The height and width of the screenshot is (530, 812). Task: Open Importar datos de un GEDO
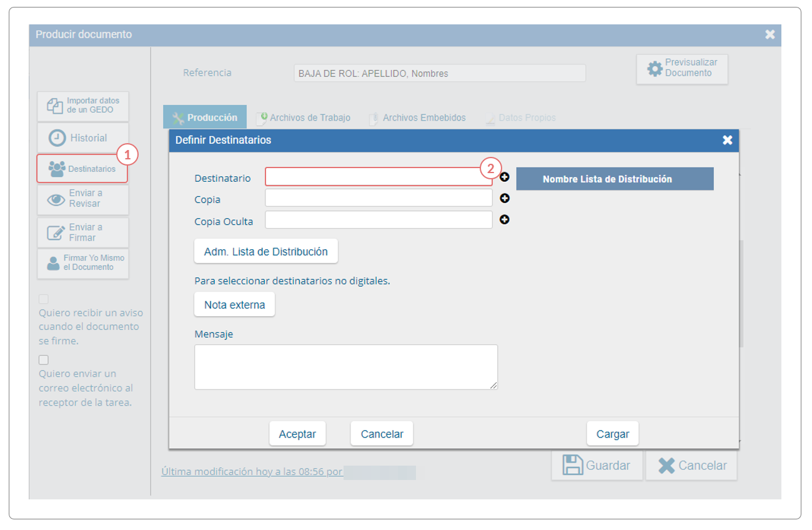click(83, 106)
